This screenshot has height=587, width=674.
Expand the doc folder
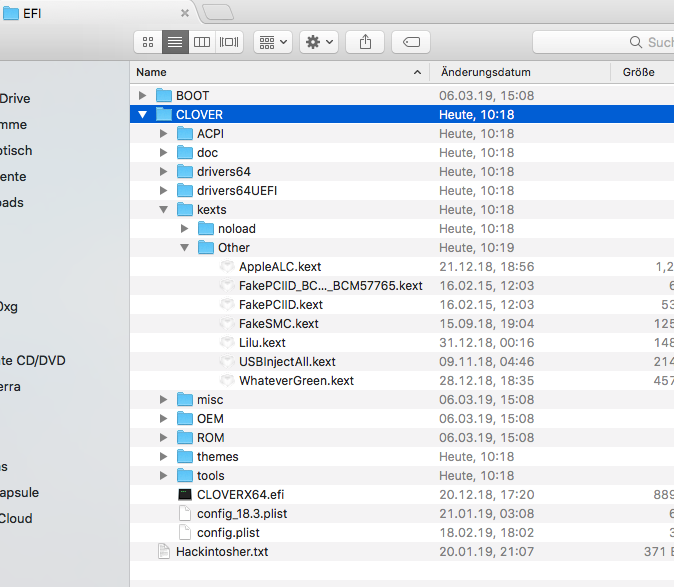[x=163, y=153]
